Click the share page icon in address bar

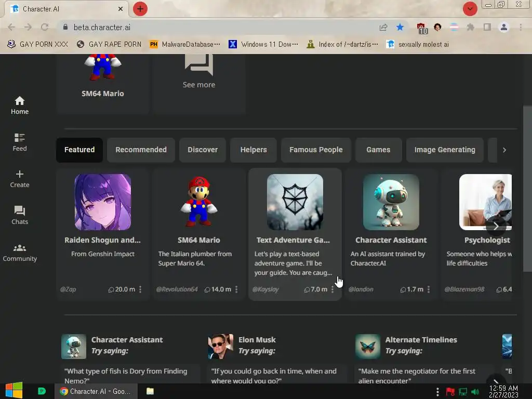[x=383, y=27]
